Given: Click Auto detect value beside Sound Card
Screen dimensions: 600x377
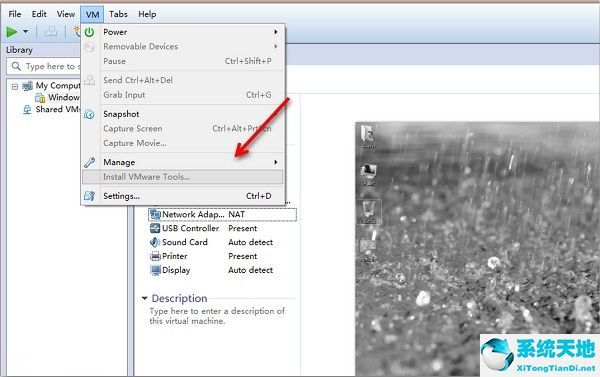Looking at the screenshot, I should 251,242.
